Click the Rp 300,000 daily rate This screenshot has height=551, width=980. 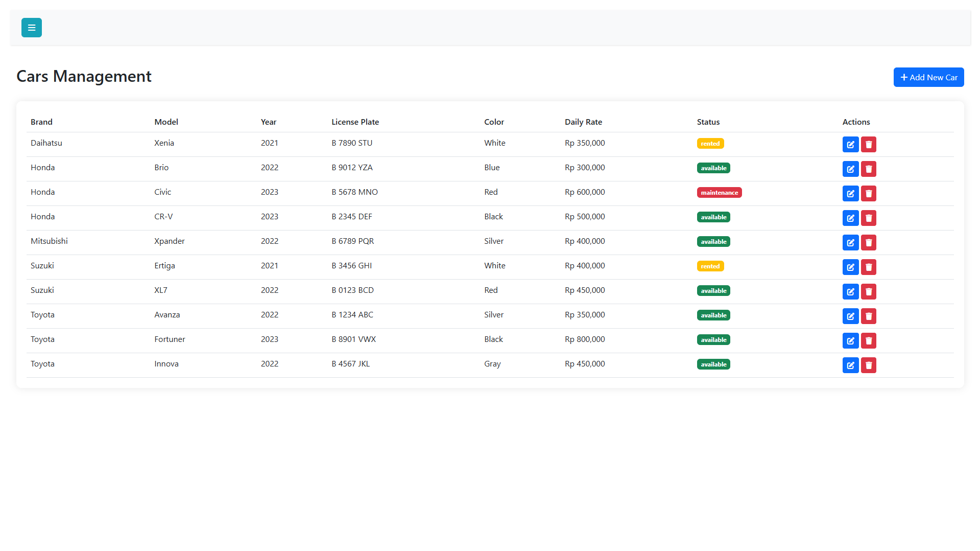(x=585, y=168)
